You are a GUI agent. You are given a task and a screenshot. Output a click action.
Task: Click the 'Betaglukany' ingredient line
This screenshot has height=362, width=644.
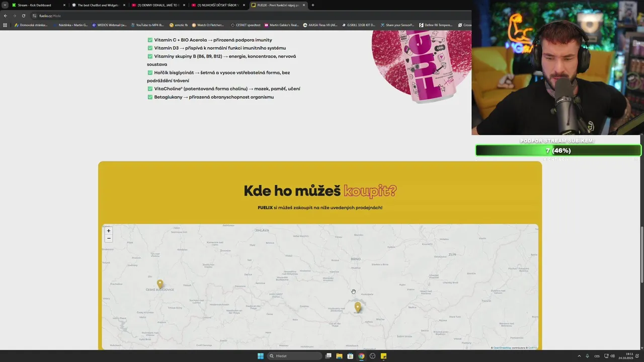[210, 97]
